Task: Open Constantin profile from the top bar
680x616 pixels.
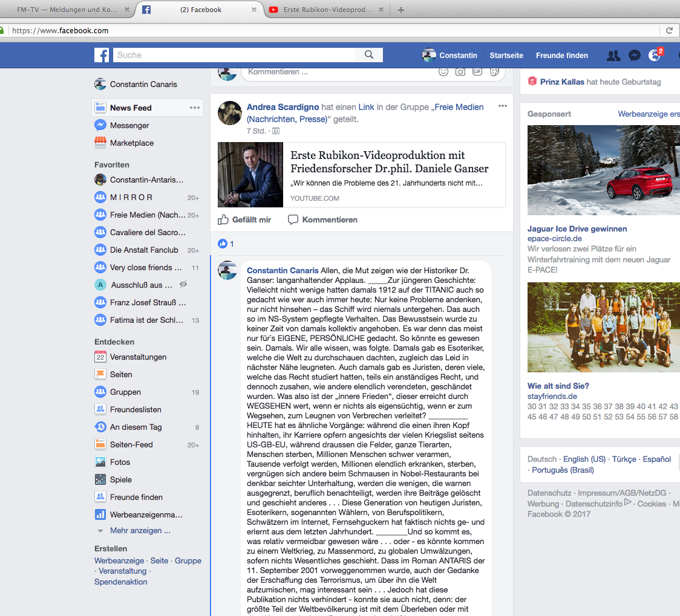Action: point(450,55)
